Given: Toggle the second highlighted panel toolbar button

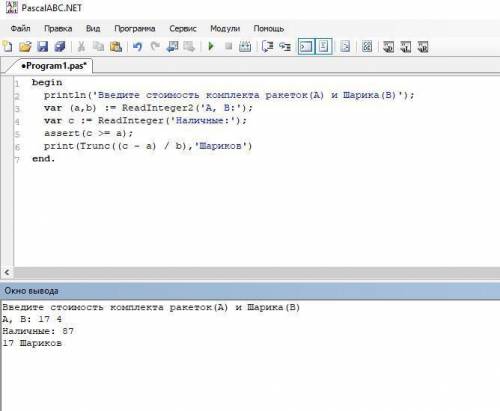Looking at the screenshot, I should tap(323, 46).
